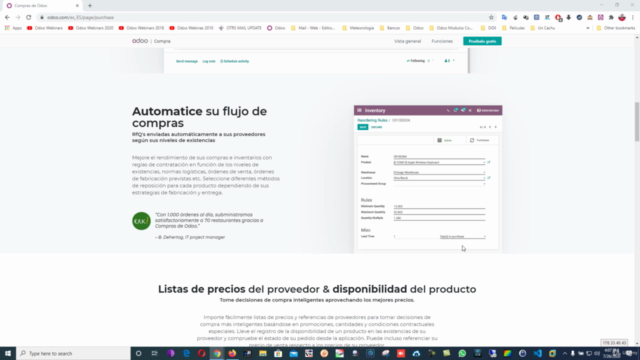Show hidden bookmarks with the overflow chevron
The height and width of the screenshot is (360, 640).
[588, 28]
